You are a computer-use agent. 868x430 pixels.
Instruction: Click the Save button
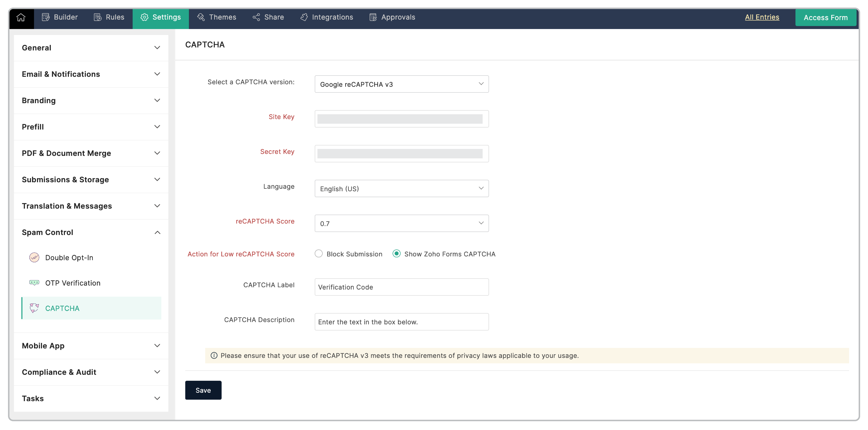point(203,390)
